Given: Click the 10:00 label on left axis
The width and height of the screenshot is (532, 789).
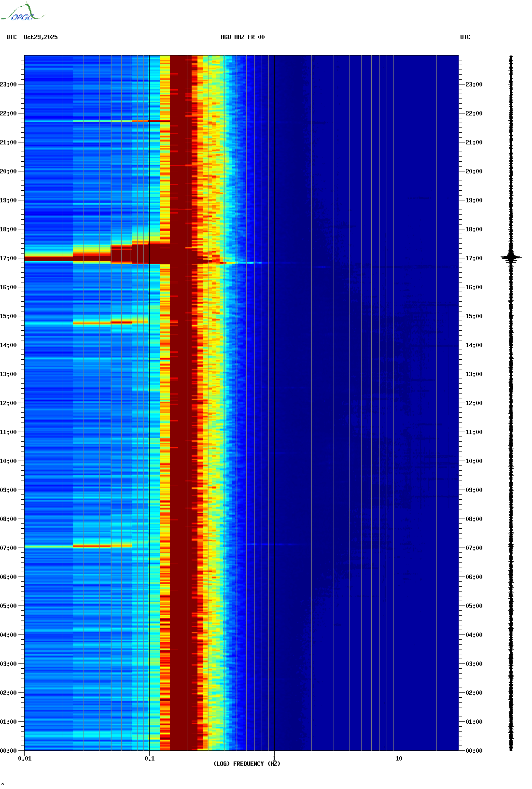Looking at the screenshot, I should pos(8,461).
